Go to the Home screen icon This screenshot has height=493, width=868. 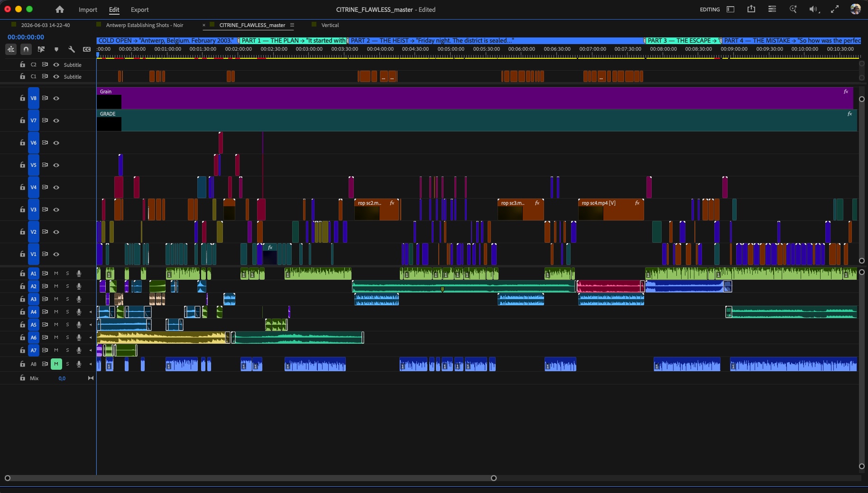coord(60,9)
